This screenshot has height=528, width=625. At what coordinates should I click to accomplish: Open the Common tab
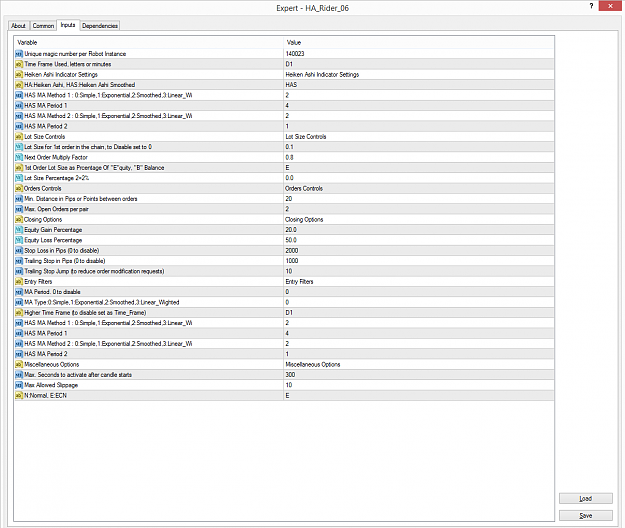tap(43, 26)
